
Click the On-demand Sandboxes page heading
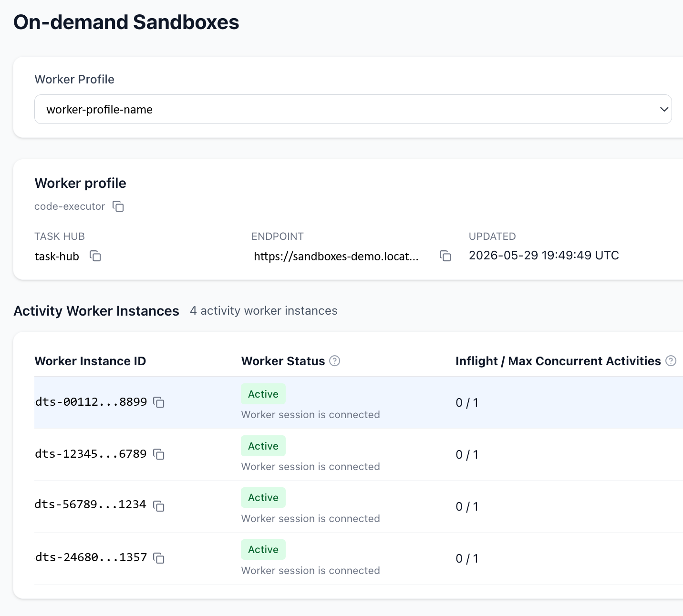click(126, 22)
